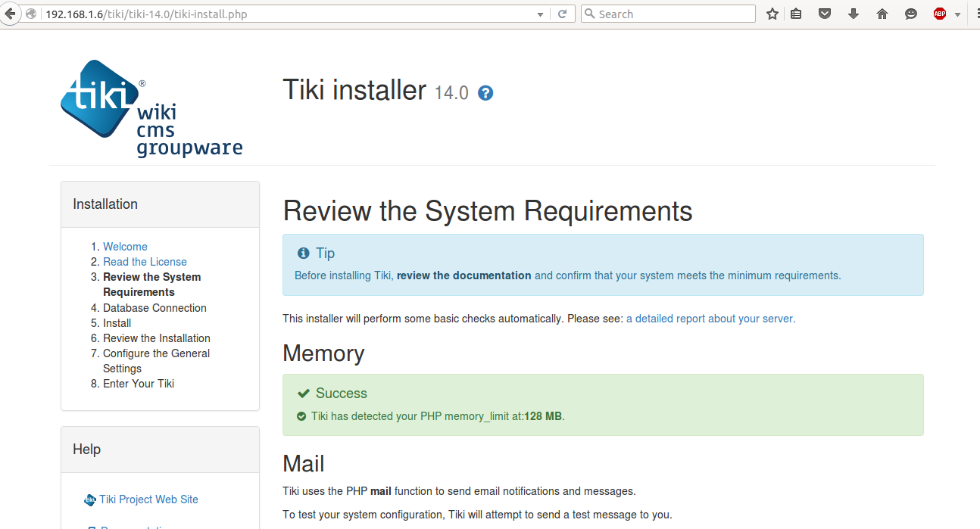980x529 pixels.
Task: Open the chat bubble smiley icon
Action: tap(911, 14)
